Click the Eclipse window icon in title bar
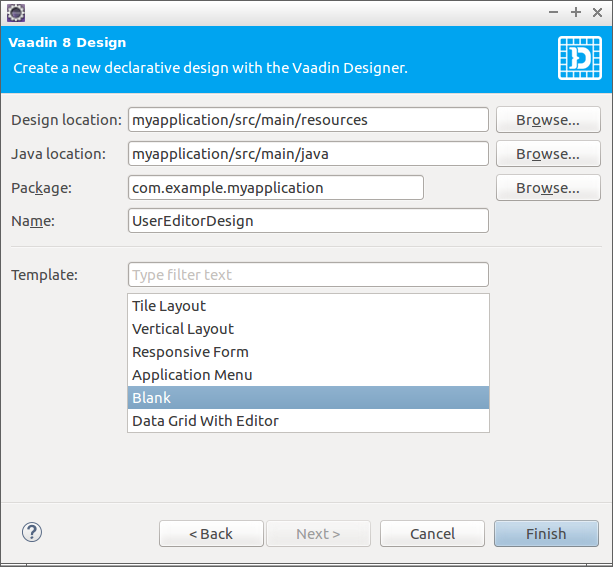 pyautogui.click(x=15, y=12)
